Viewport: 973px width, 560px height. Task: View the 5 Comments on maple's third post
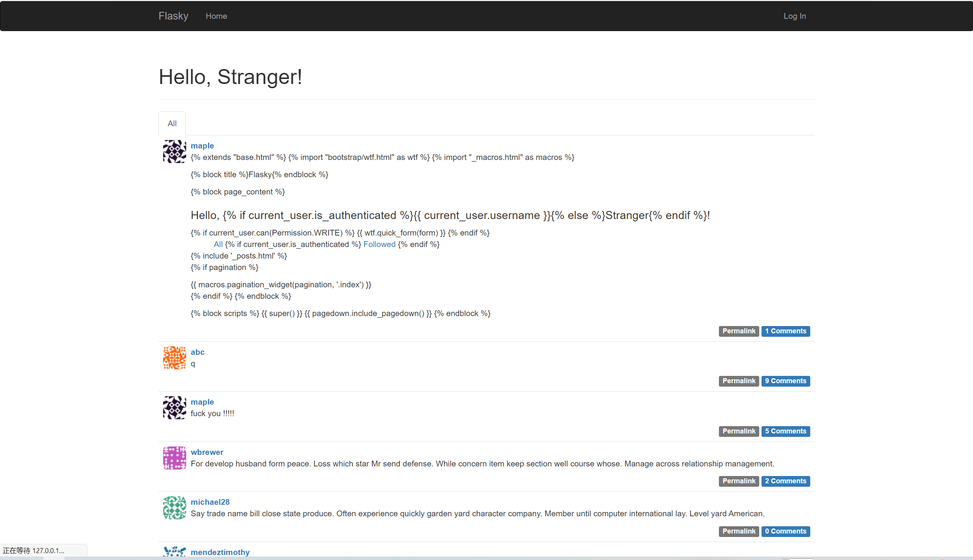click(x=786, y=431)
